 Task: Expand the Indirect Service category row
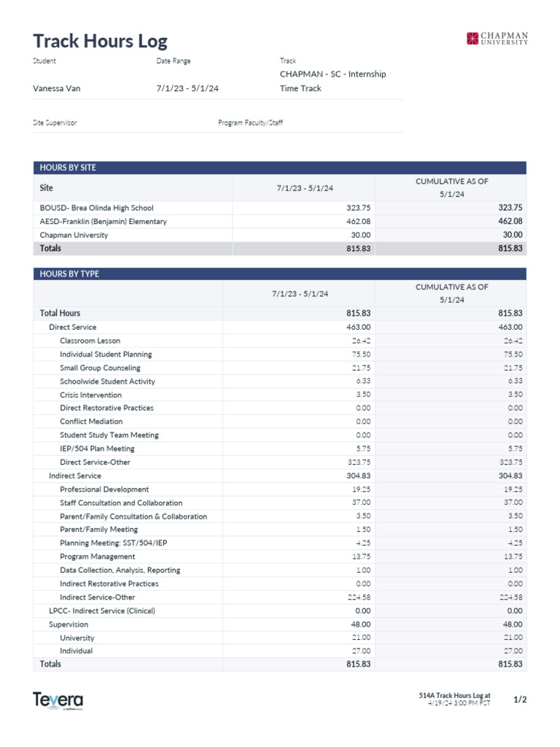[75, 476]
